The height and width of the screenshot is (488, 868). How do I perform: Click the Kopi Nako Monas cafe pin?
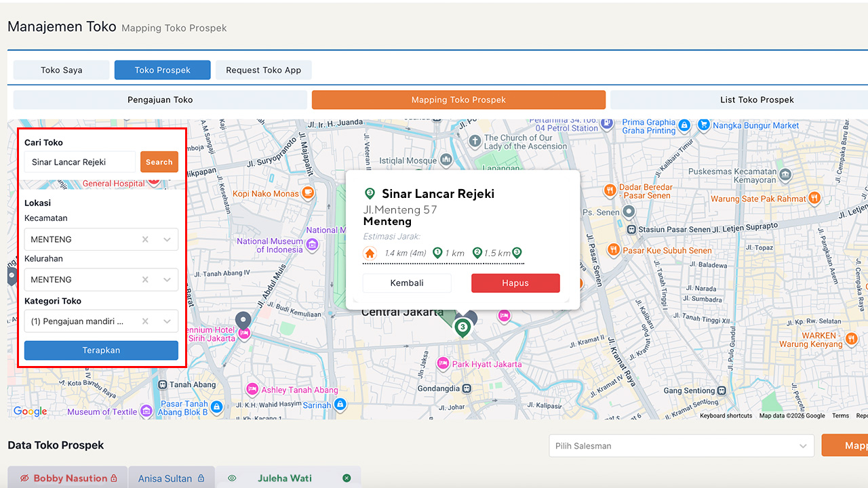[309, 193]
